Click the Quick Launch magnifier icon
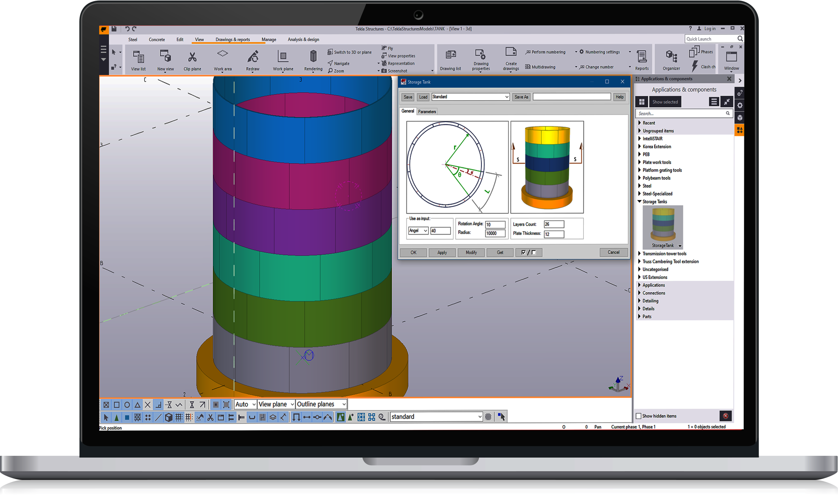This screenshot has width=838, height=504. pyautogui.click(x=740, y=39)
